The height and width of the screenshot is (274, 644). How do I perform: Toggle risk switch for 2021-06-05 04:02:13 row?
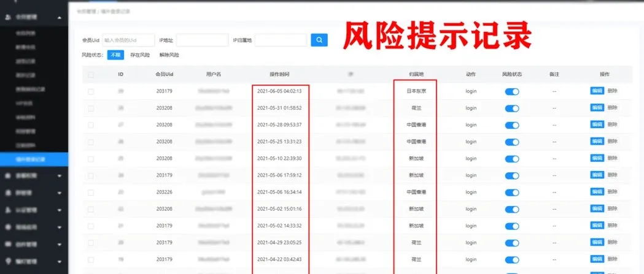tap(512, 91)
